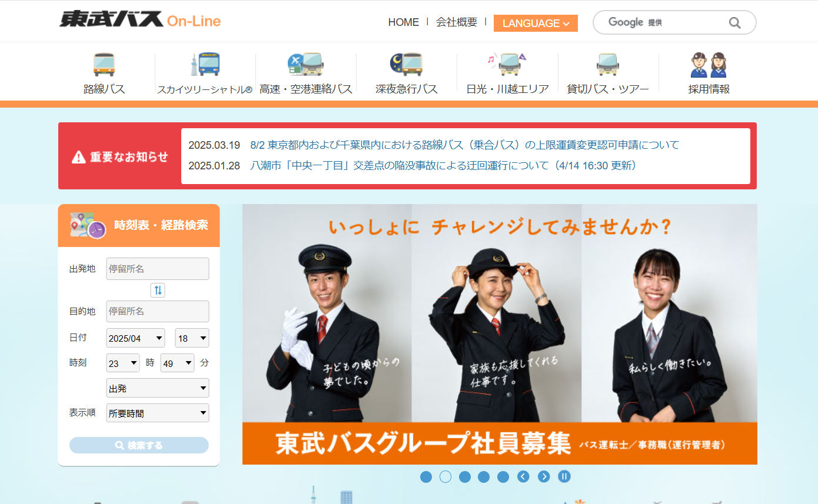Pause the banner slideshow

click(564, 476)
